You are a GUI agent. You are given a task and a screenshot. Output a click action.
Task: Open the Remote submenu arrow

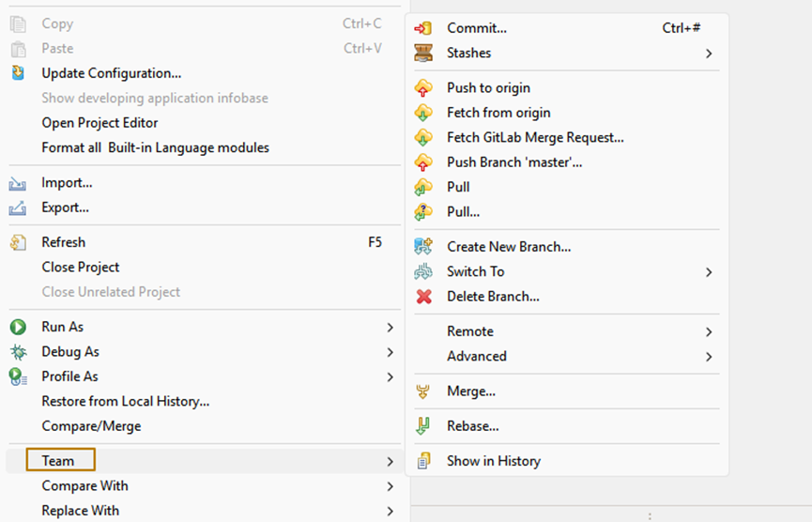[709, 331]
